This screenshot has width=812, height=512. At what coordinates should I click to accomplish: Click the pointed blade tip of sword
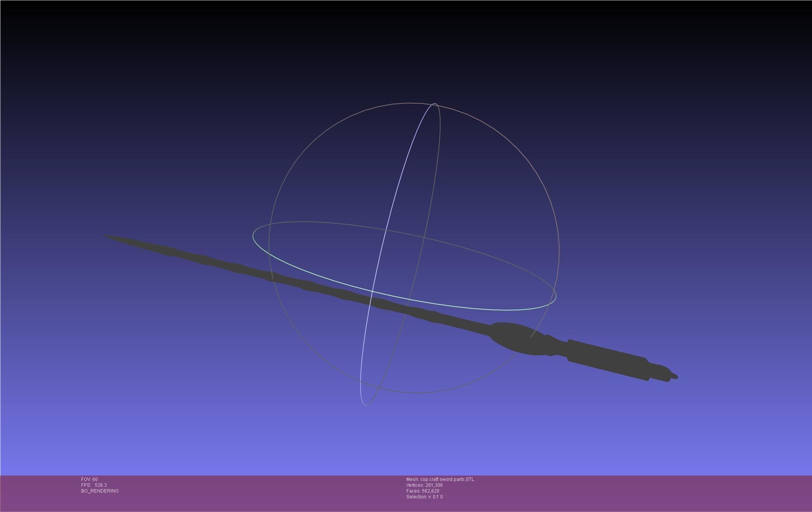pyautogui.click(x=111, y=237)
